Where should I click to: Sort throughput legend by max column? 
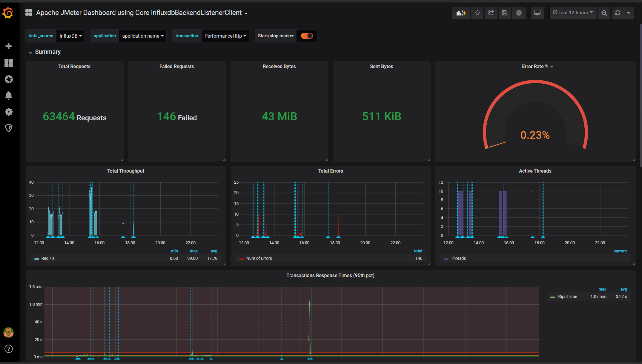click(193, 251)
